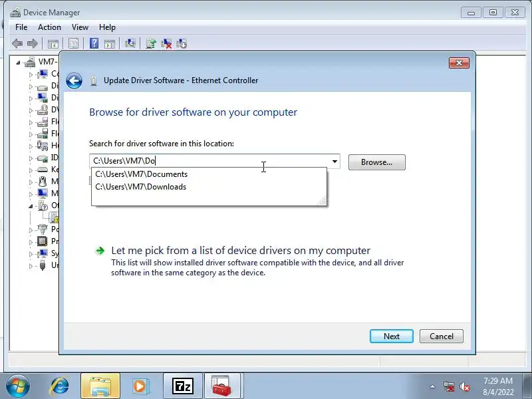Open the File menu

[x=21, y=27]
